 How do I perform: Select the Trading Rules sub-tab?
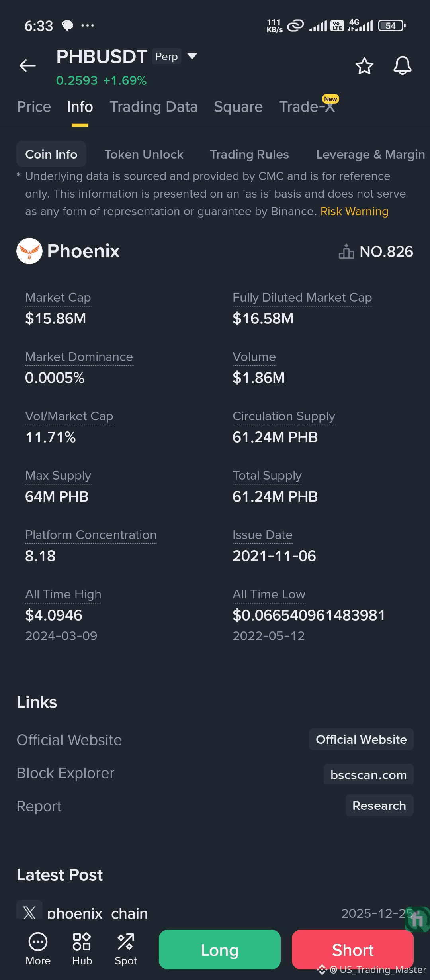[249, 154]
